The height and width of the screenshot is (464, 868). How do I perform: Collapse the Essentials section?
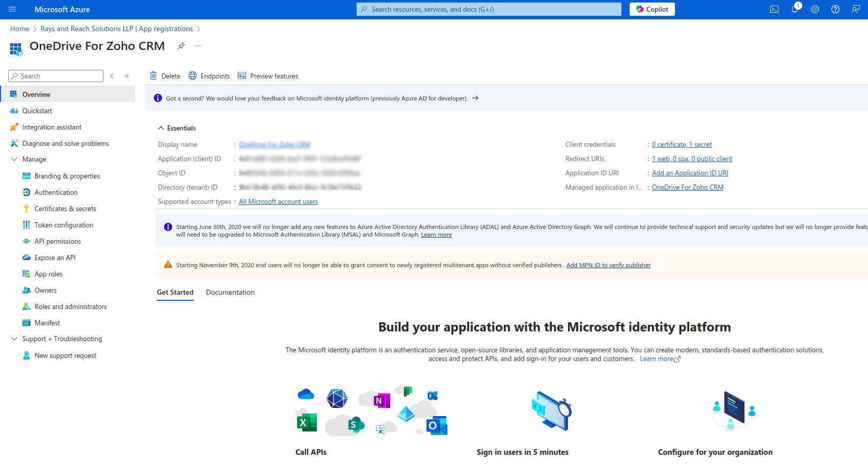click(161, 128)
